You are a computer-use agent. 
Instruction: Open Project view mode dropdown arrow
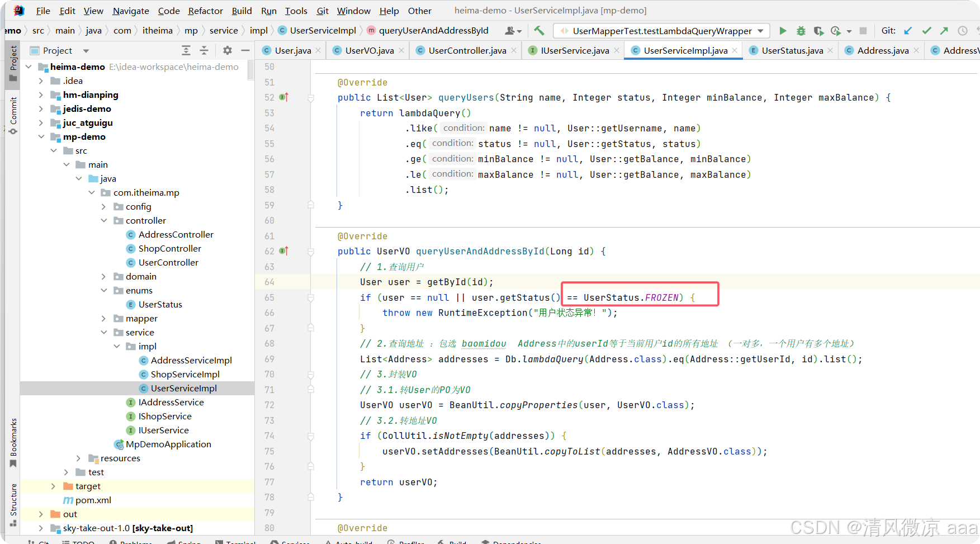click(86, 51)
